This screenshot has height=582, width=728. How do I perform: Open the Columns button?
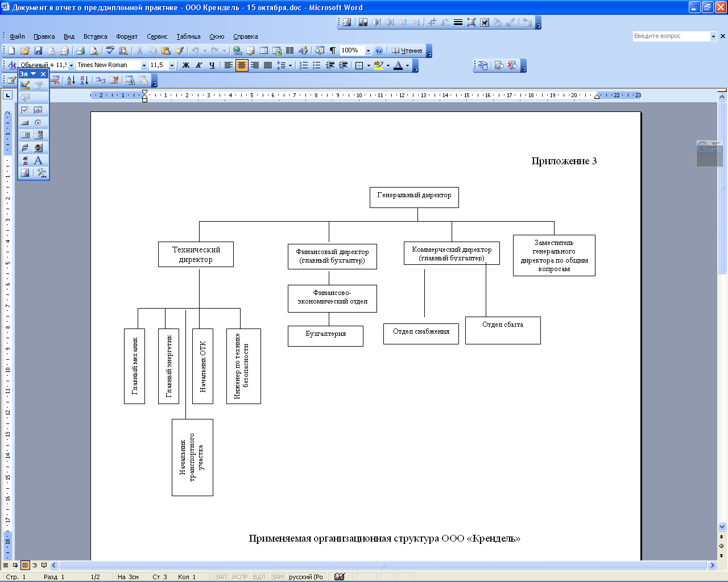(290, 51)
